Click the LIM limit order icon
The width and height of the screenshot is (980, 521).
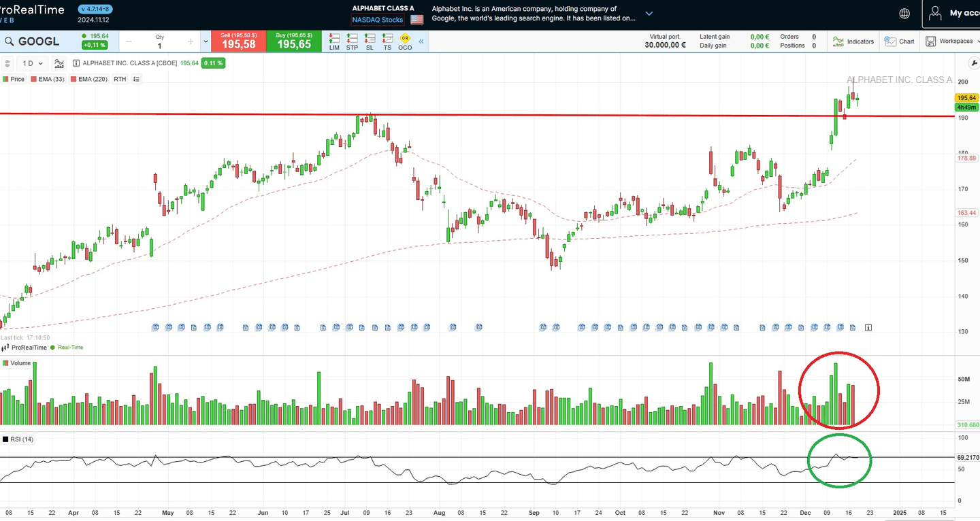click(x=334, y=41)
